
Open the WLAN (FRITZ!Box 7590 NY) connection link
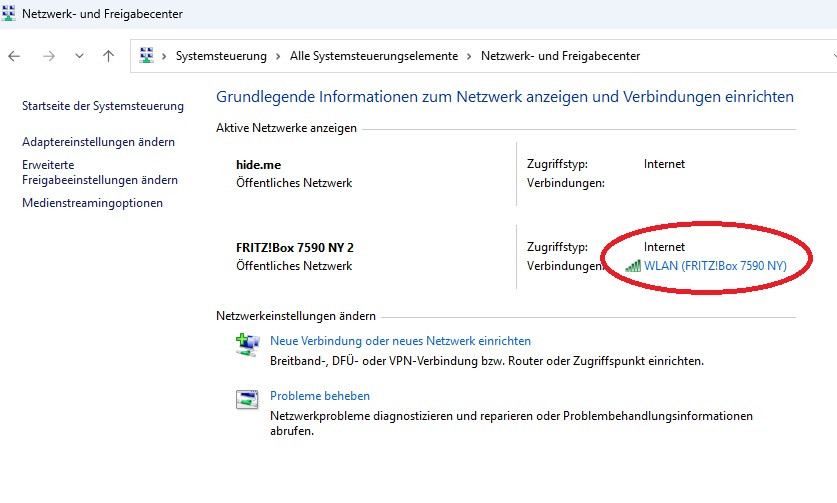tap(715, 266)
